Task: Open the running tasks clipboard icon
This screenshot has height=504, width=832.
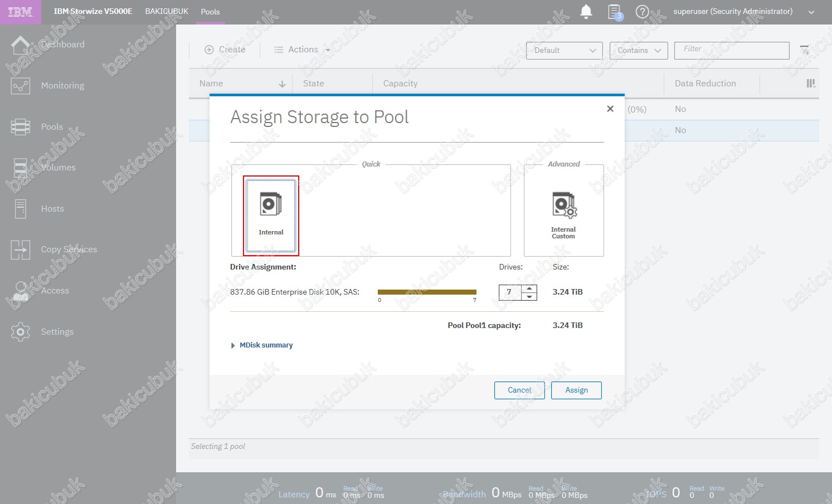Action: click(615, 12)
